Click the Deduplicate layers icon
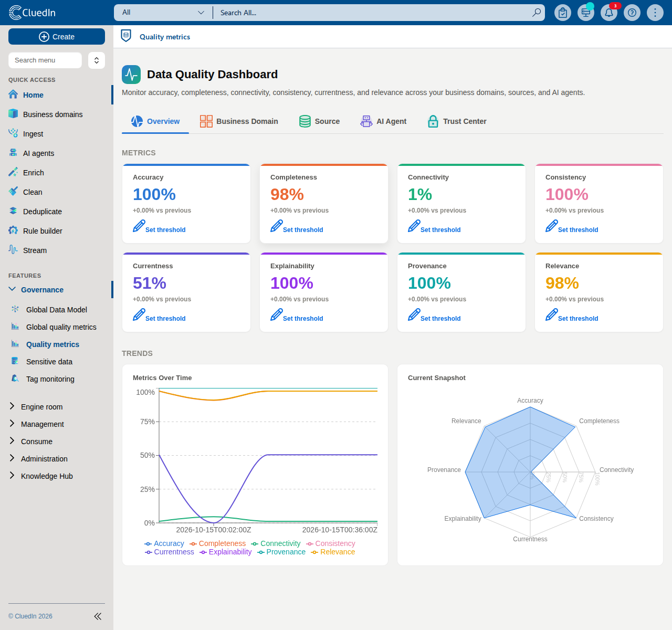Image resolution: width=672 pixels, height=630 pixels. tap(13, 211)
